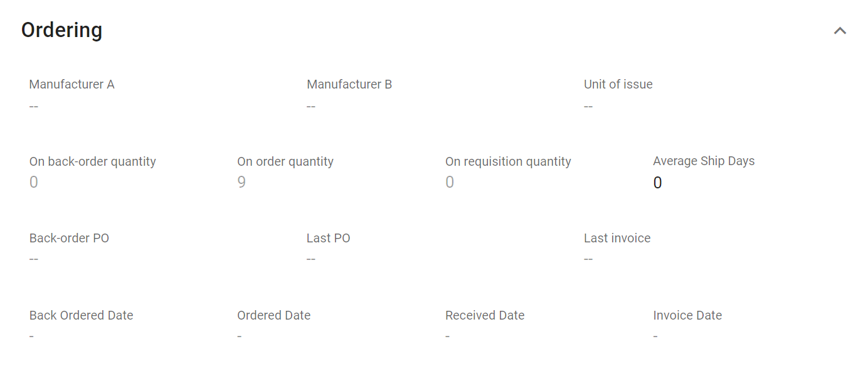
Task: Click the Average Ship Days label
Action: pos(704,161)
